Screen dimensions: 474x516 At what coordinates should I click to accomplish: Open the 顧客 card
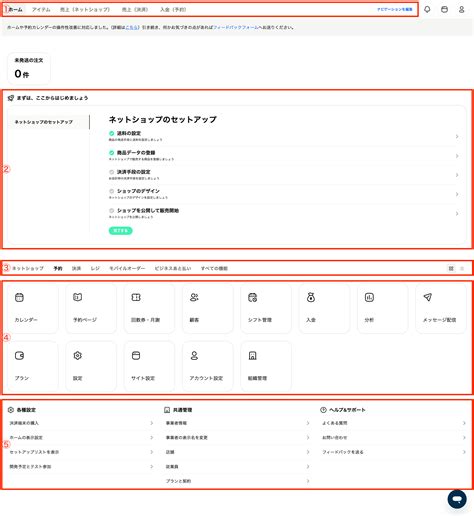(x=208, y=308)
